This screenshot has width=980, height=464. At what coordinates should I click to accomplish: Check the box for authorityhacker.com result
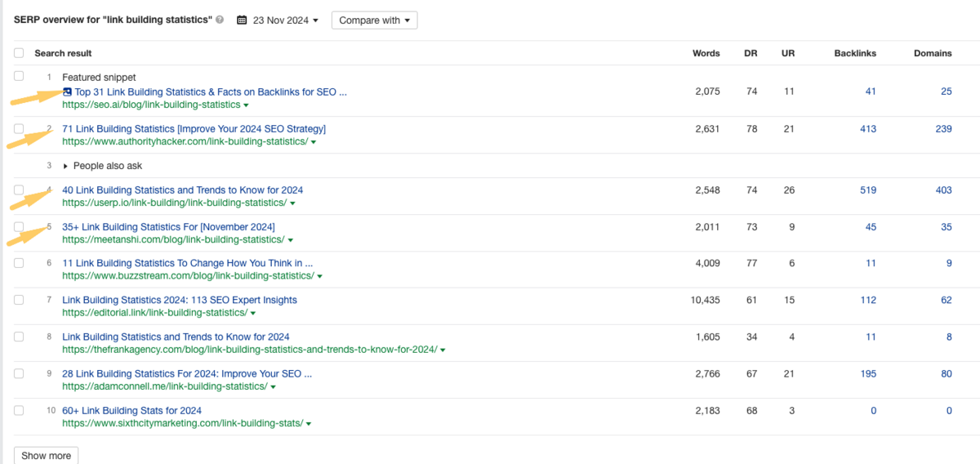pos(19,129)
